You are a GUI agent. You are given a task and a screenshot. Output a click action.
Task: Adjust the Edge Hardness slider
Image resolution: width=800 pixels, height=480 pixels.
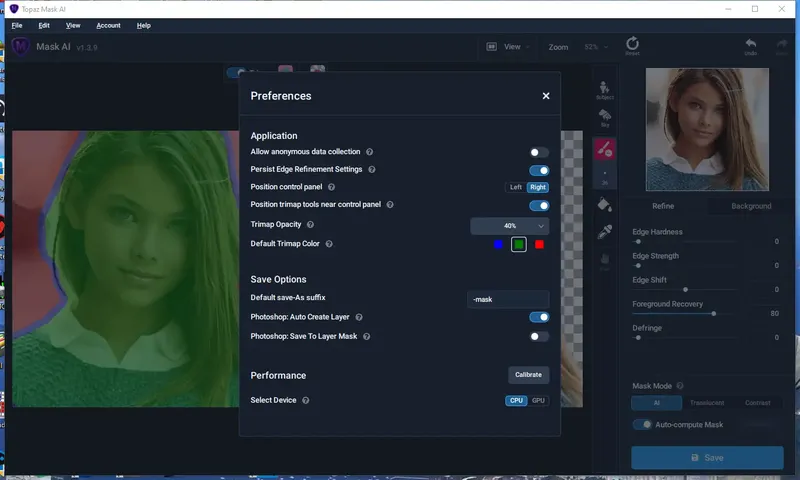[684, 242]
